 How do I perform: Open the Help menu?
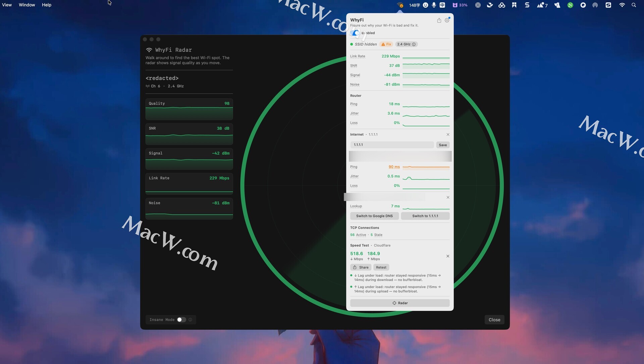click(x=47, y=5)
